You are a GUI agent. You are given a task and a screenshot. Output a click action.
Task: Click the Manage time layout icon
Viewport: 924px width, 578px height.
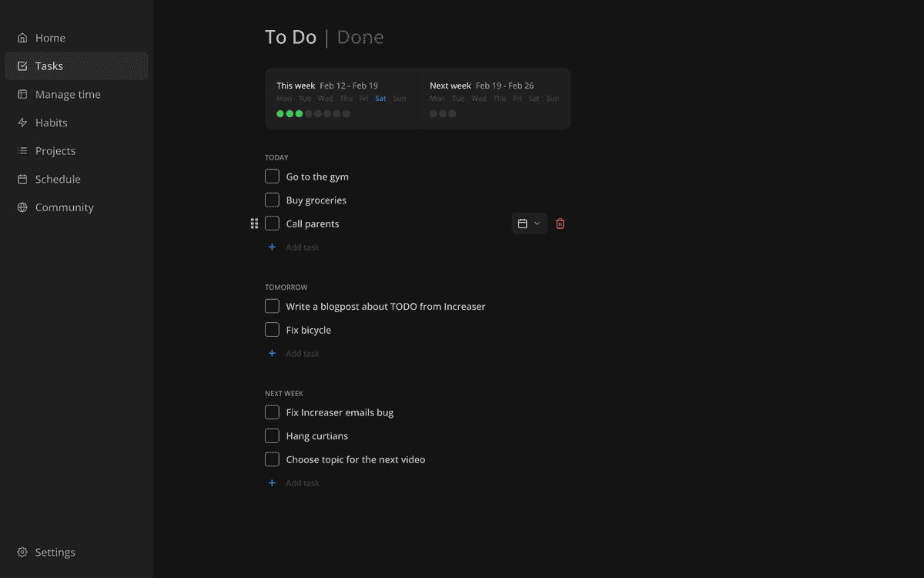coord(22,95)
